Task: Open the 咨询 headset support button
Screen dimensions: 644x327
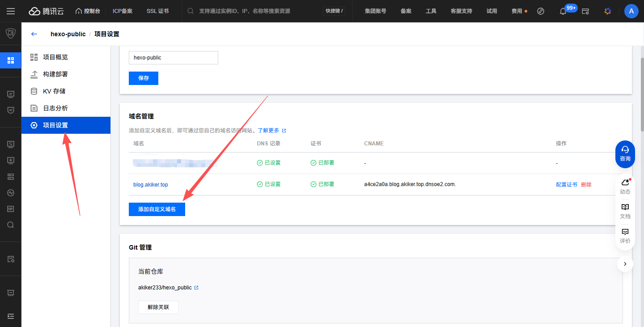Action: 625,154
